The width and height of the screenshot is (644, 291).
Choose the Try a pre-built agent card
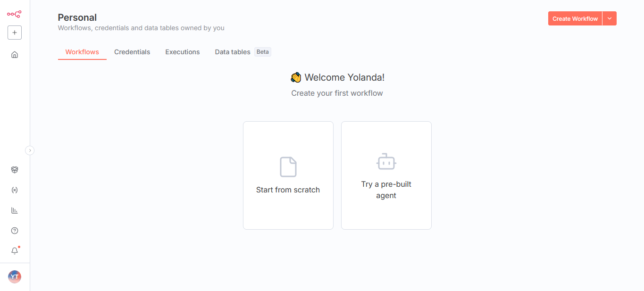pyautogui.click(x=386, y=175)
